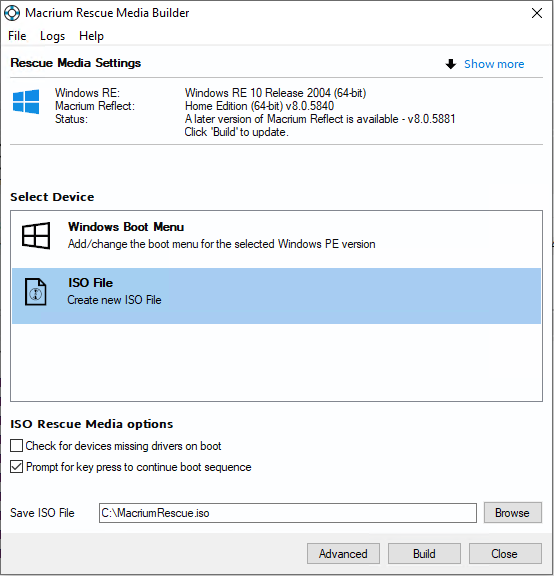Click the Save ISO File path field
The image size is (554, 576).
click(x=288, y=513)
